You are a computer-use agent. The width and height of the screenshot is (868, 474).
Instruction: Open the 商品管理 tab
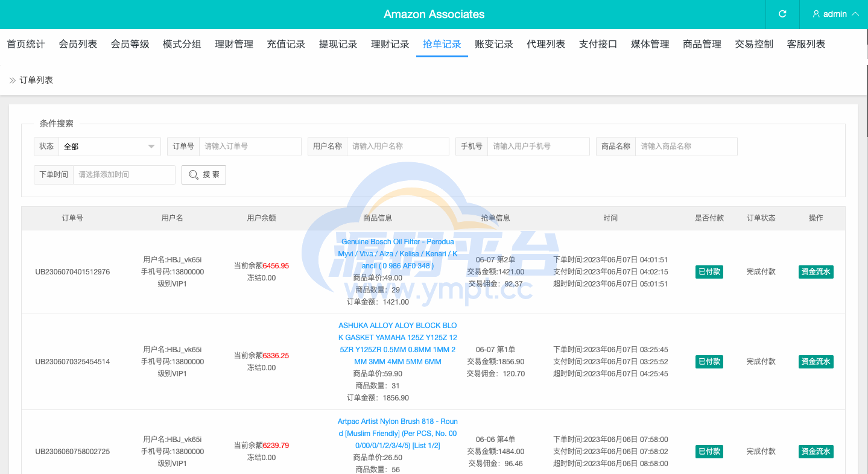pyautogui.click(x=702, y=44)
